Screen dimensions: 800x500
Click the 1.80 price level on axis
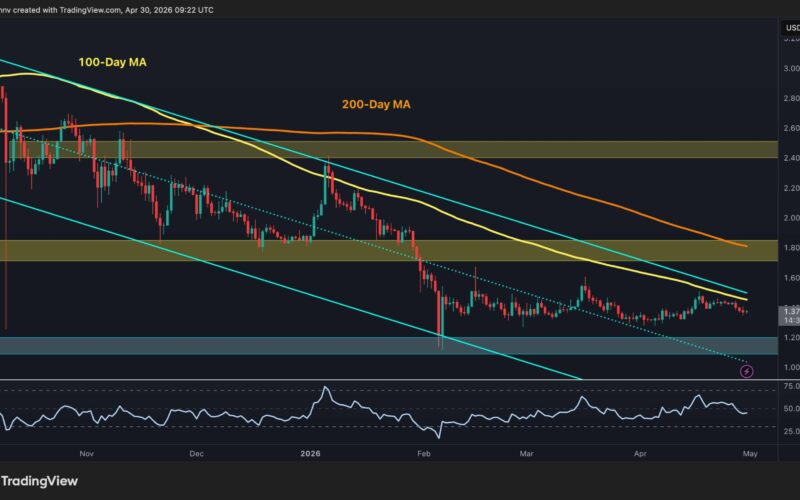click(x=791, y=248)
